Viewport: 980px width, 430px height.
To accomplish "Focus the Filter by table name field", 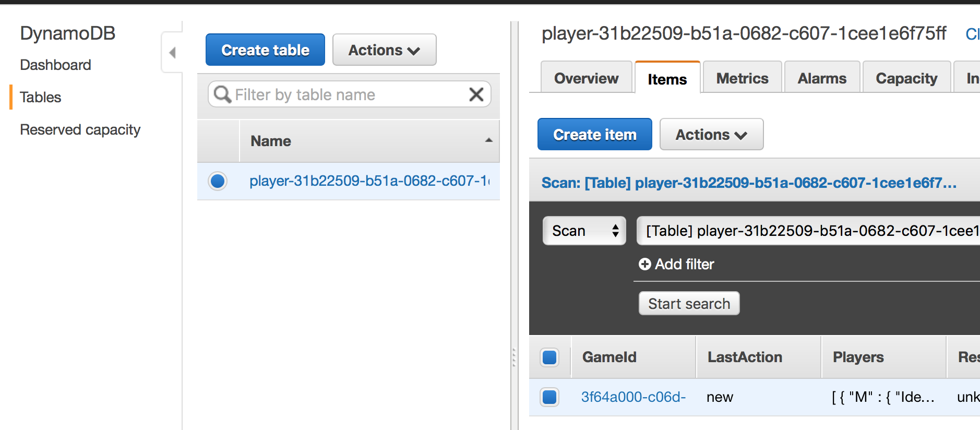I will [x=350, y=94].
